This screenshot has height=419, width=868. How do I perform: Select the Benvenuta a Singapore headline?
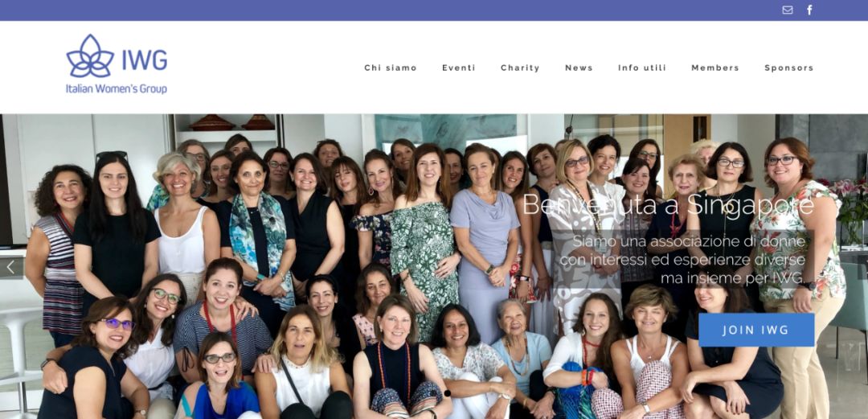(668, 205)
